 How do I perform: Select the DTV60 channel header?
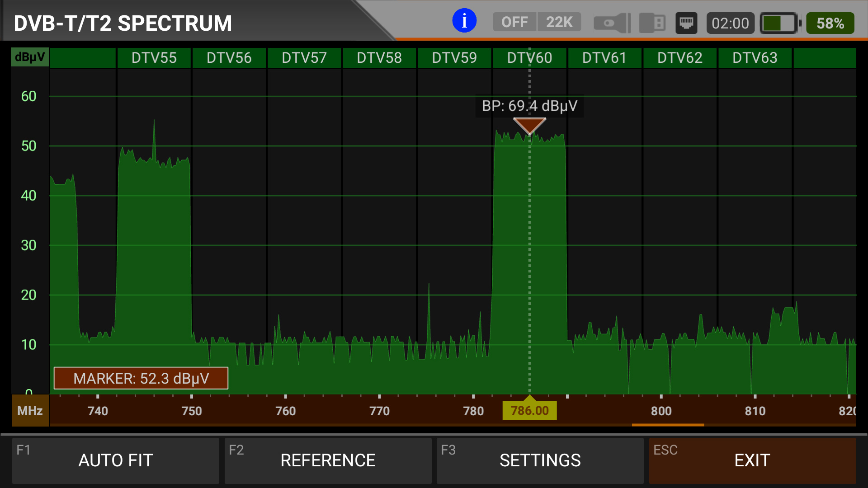coord(529,58)
